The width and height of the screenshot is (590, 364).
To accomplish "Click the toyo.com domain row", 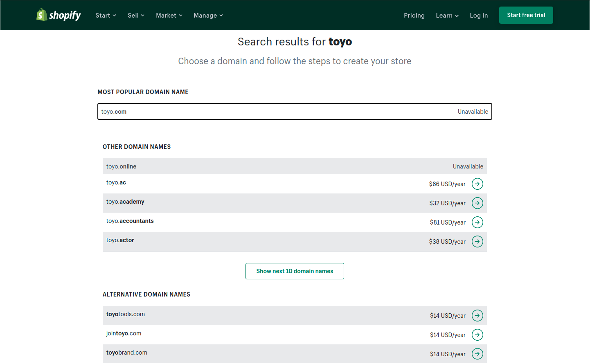I will pos(295,112).
